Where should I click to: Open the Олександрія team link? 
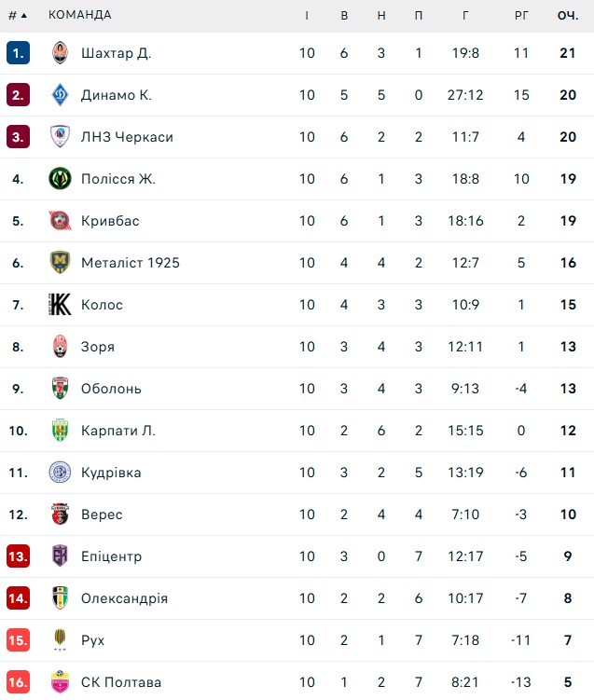pos(124,598)
